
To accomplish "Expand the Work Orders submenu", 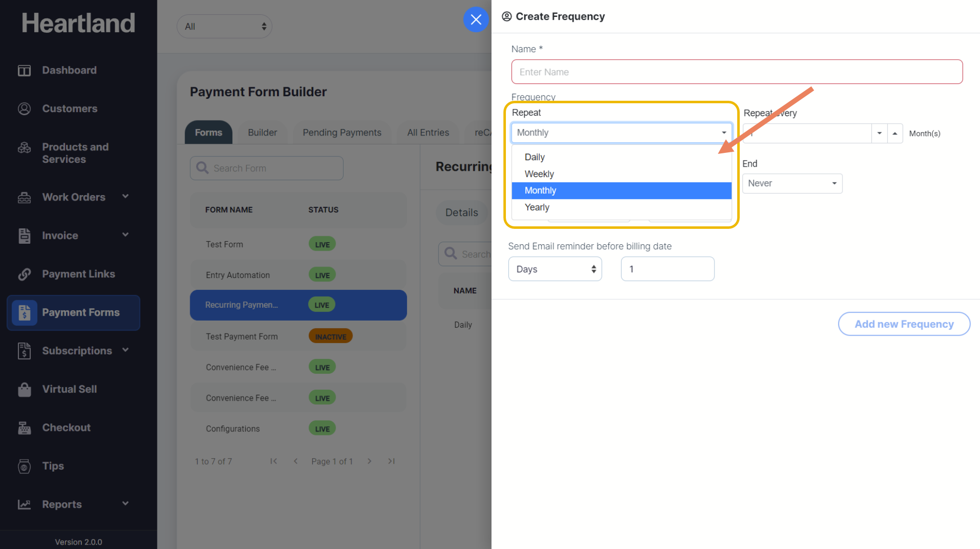I will (126, 197).
